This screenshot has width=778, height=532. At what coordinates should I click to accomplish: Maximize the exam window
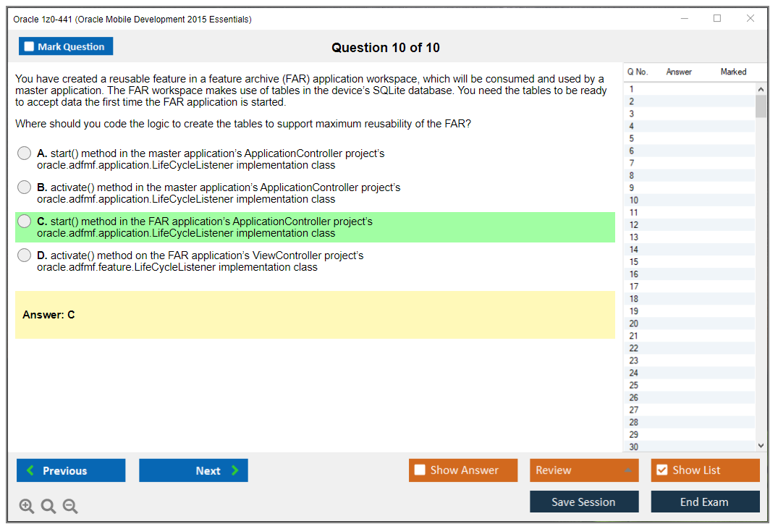[717, 18]
